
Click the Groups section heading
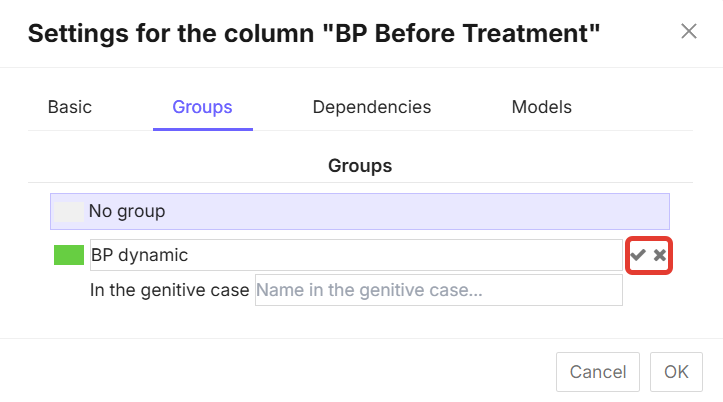[x=360, y=165]
